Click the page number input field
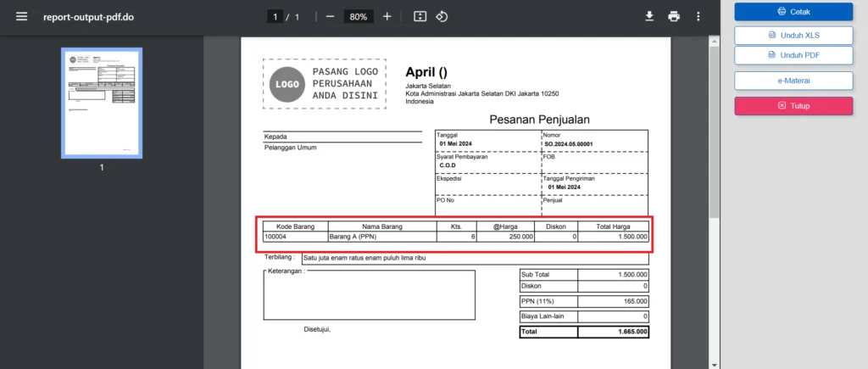Viewport: 868px width, 369px height. click(x=275, y=17)
